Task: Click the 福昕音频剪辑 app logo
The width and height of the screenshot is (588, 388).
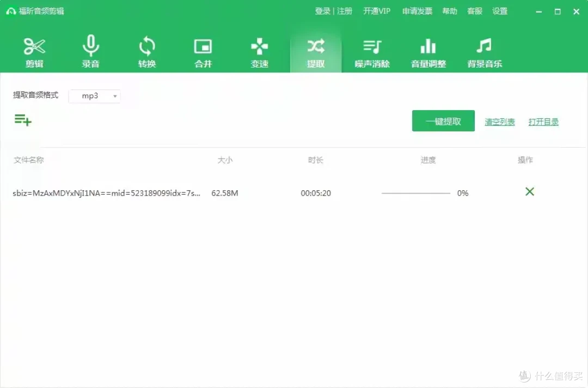Action: (x=11, y=11)
